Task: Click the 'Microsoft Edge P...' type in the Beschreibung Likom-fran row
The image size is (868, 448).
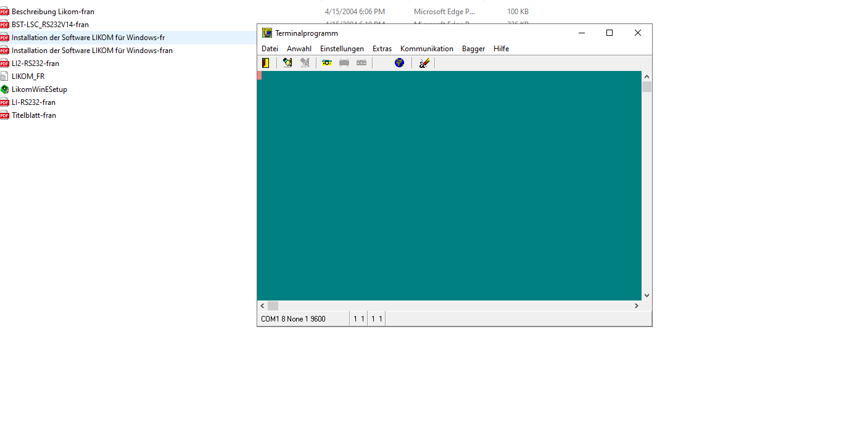Action: click(445, 12)
